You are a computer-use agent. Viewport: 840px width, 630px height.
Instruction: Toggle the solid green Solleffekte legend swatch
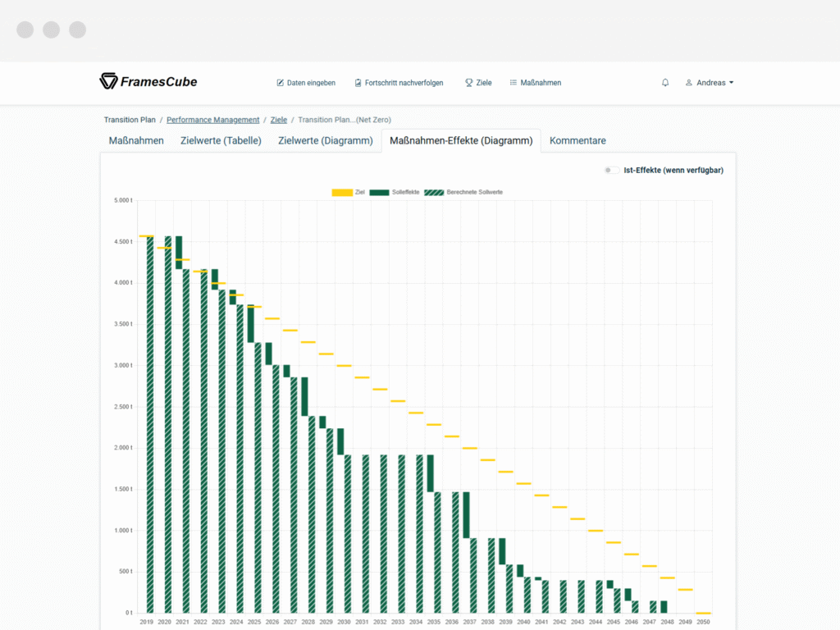(x=379, y=192)
